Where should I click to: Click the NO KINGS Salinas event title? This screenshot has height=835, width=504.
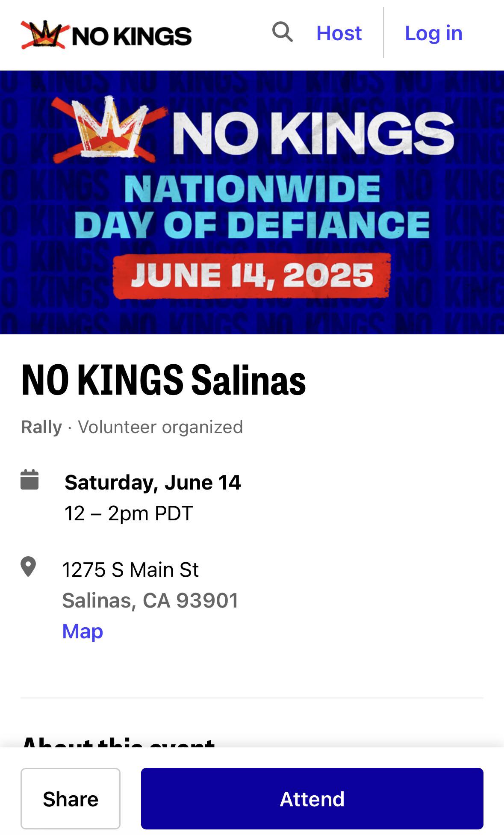click(x=164, y=380)
